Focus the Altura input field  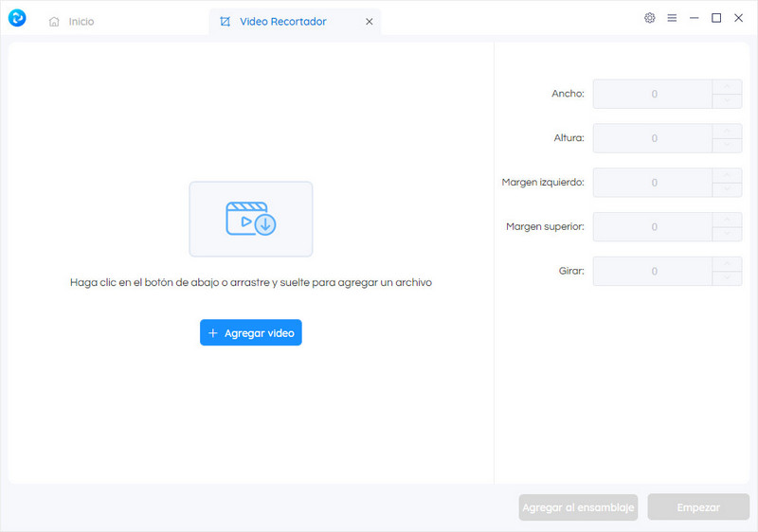click(653, 138)
